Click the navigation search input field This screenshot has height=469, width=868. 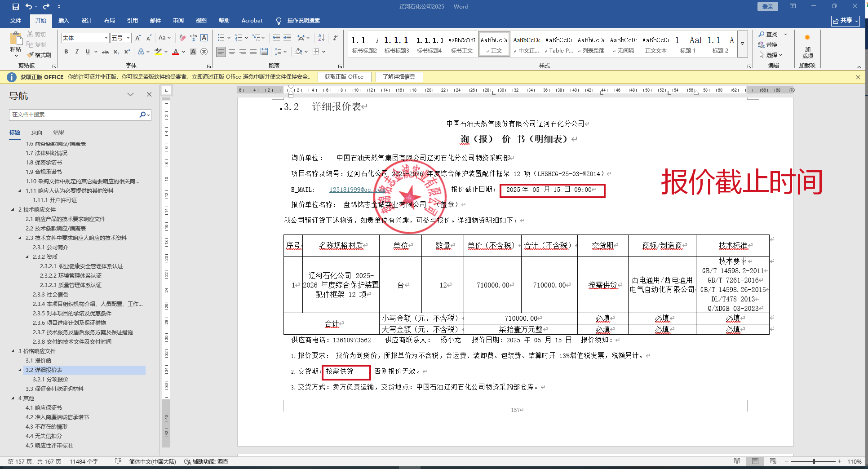tap(74, 115)
